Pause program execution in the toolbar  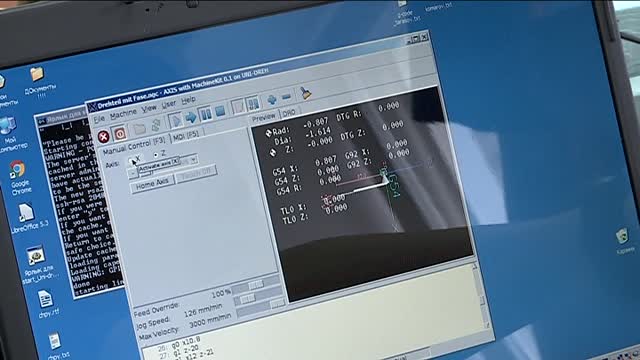[x=205, y=114]
